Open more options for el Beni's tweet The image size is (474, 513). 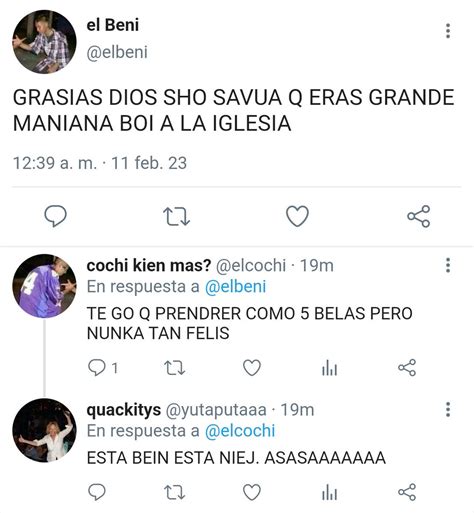[x=448, y=31]
